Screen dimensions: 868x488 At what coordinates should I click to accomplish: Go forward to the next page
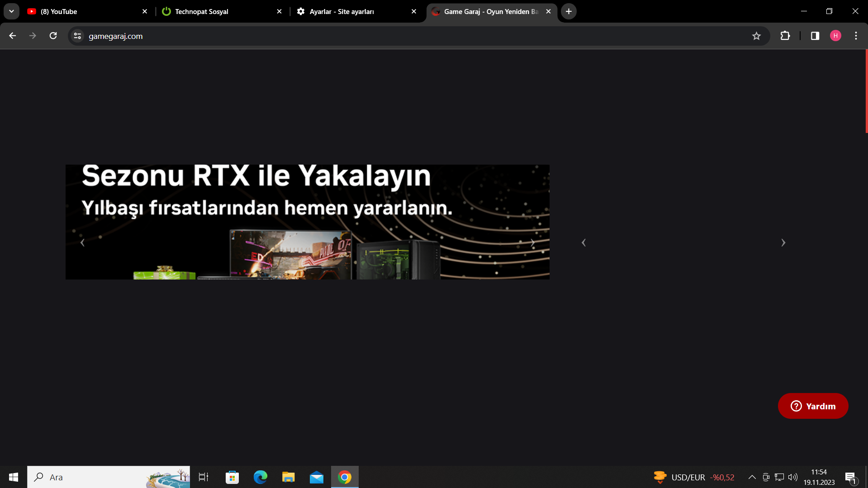point(33,36)
